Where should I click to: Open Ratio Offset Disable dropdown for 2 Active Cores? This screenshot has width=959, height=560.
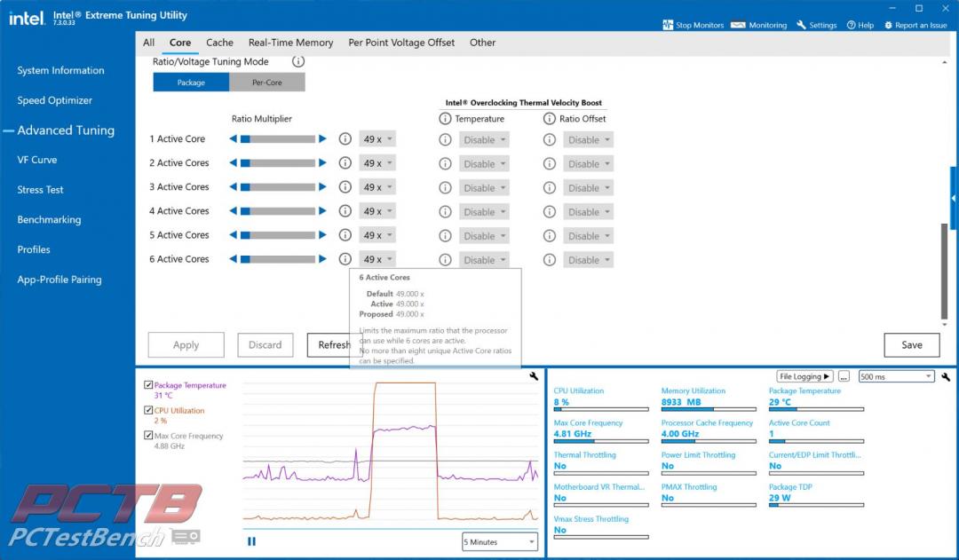[x=589, y=164]
